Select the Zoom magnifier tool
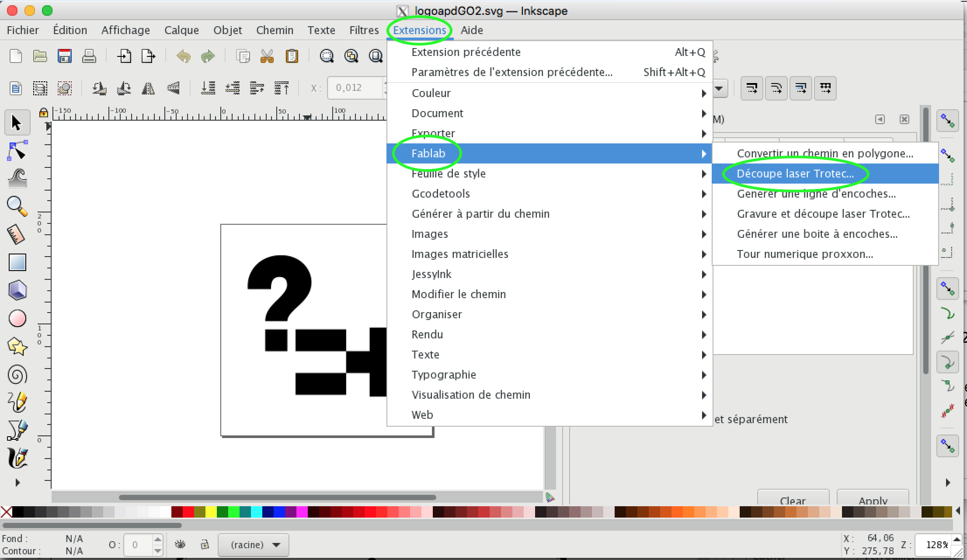Viewport: 967px width, 560px height. pos(17,206)
